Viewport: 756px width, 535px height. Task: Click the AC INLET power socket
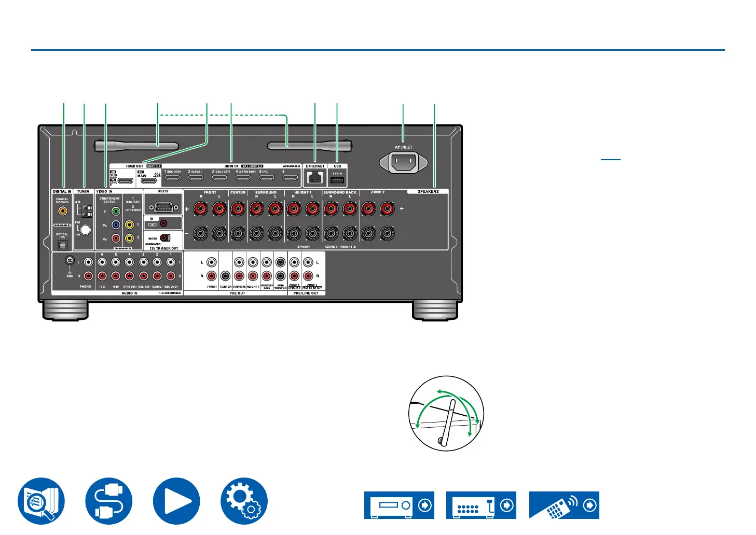coord(403,162)
